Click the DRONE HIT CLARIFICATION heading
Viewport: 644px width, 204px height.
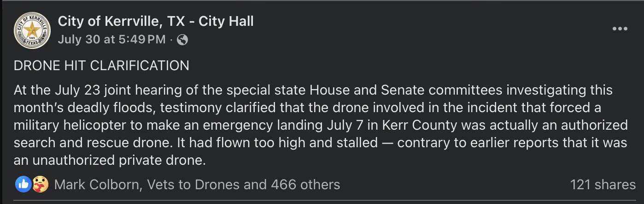click(x=101, y=66)
